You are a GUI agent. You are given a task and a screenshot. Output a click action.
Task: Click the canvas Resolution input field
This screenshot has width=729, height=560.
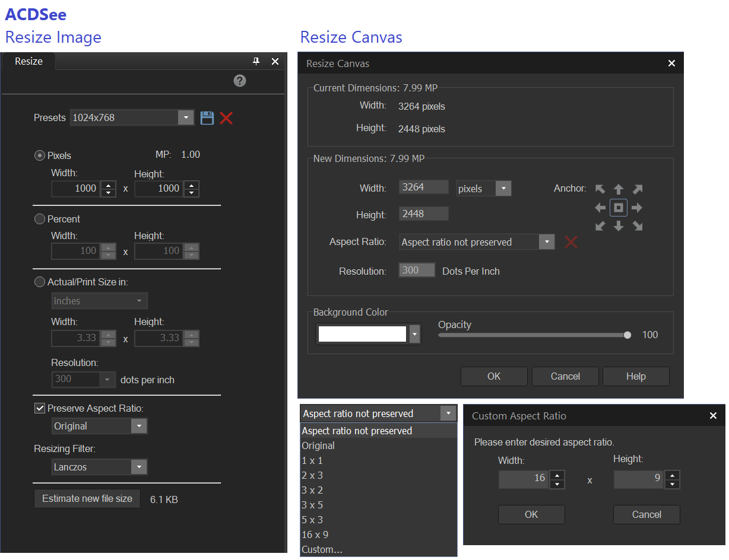click(x=417, y=271)
